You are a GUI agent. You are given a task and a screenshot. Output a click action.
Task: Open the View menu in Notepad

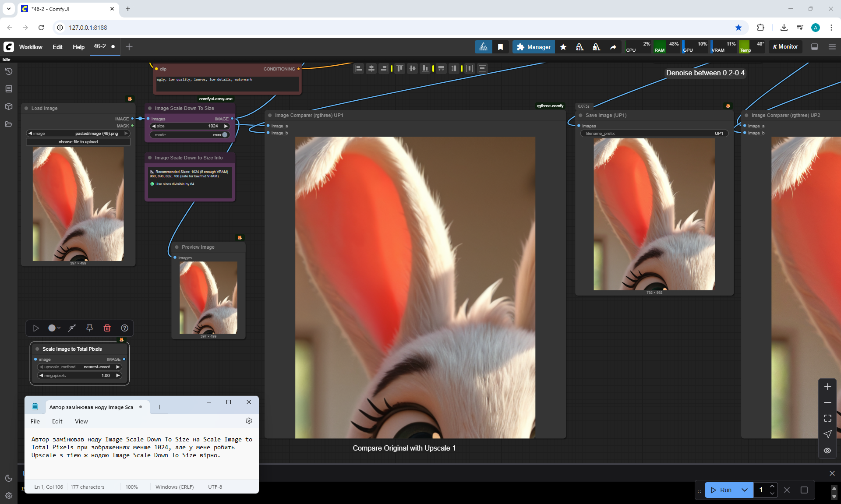(81, 421)
